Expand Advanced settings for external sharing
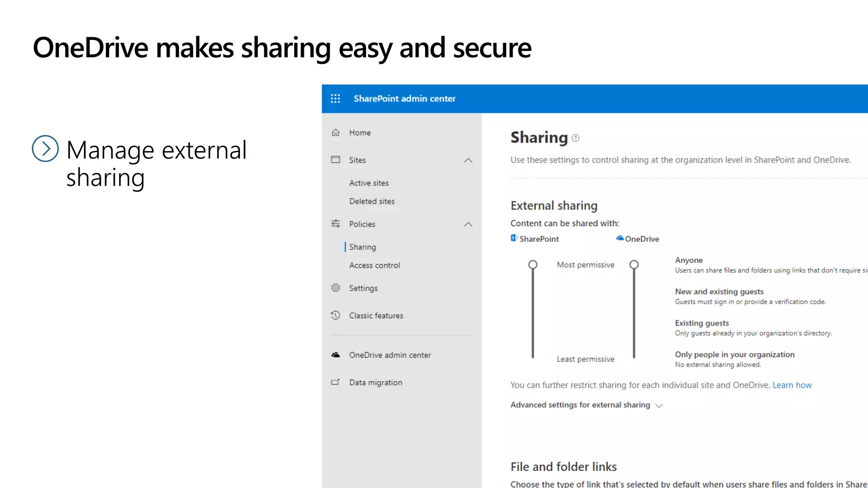Screen dimensions: 868x488 coord(586,405)
